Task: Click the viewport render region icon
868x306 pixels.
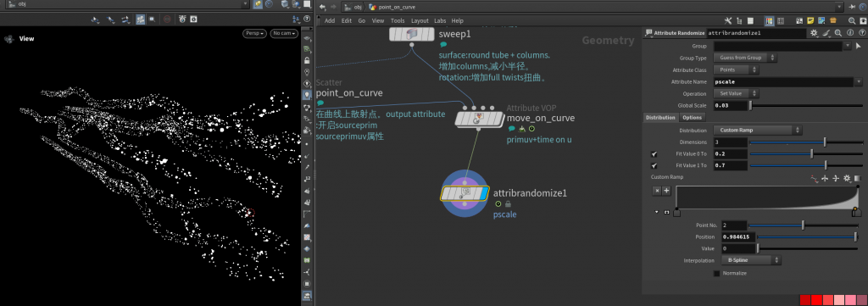Action: (152, 19)
